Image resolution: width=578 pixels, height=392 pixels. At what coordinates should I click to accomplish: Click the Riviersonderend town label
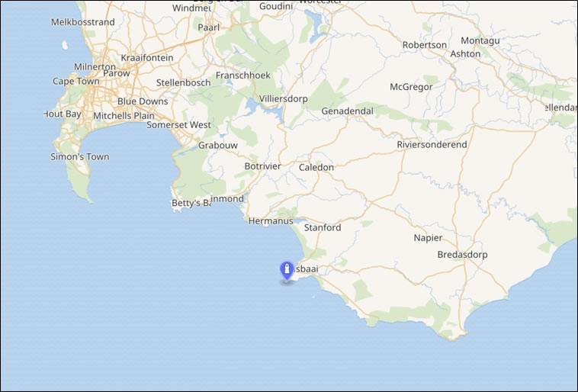pos(432,145)
